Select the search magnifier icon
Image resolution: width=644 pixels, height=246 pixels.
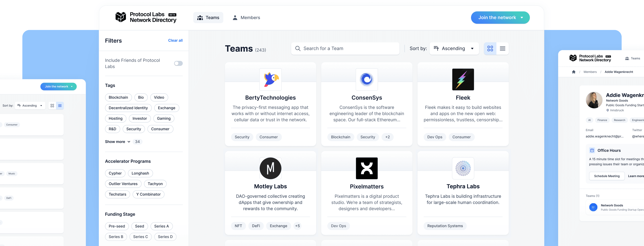[x=298, y=48]
